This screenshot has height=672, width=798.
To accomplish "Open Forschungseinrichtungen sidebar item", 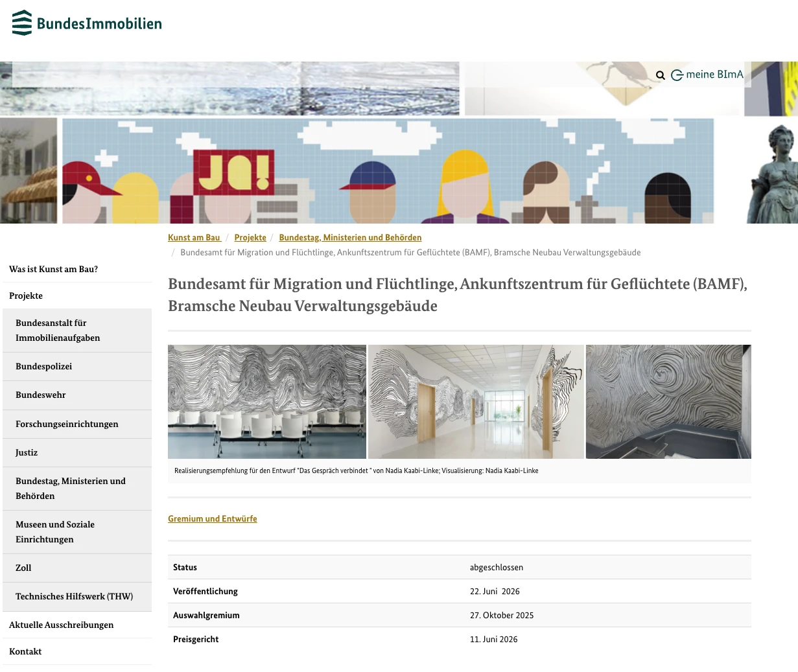I will pyautogui.click(x=77, y=424).
